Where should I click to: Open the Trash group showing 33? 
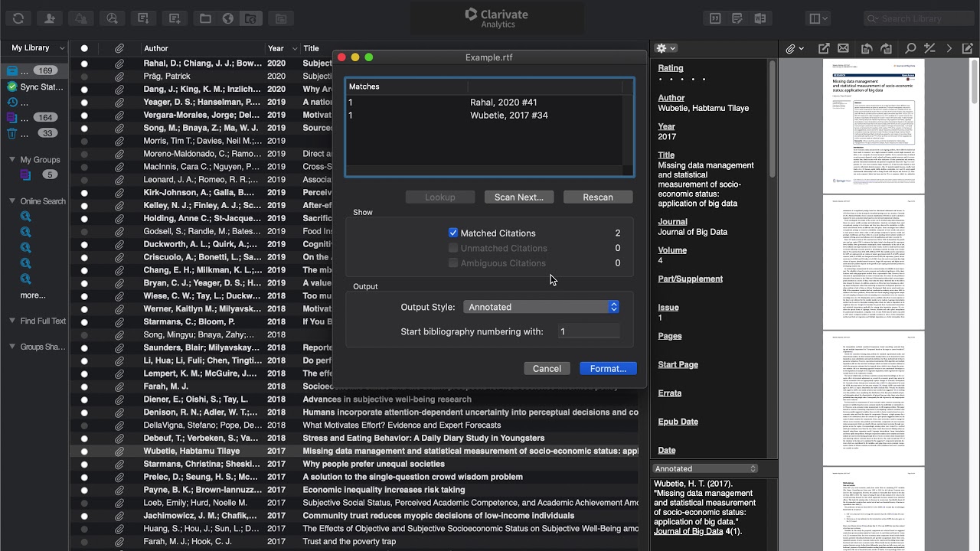click(34, 133)
